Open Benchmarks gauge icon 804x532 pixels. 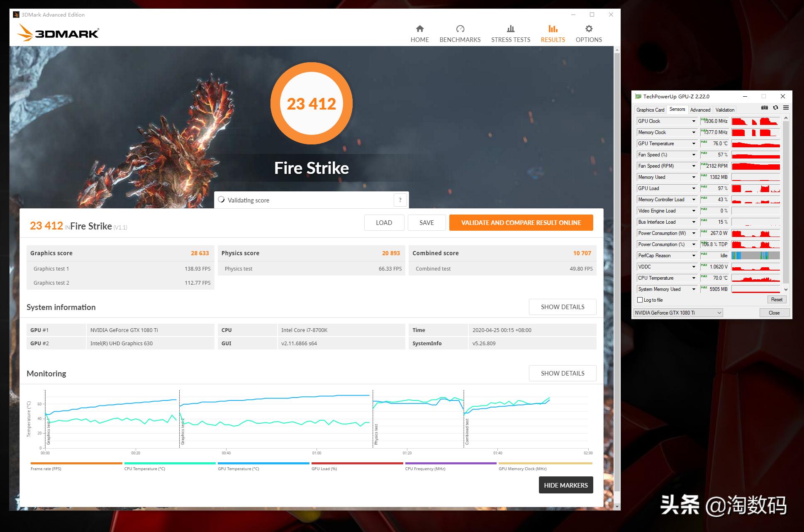click(x=460, y=29)
